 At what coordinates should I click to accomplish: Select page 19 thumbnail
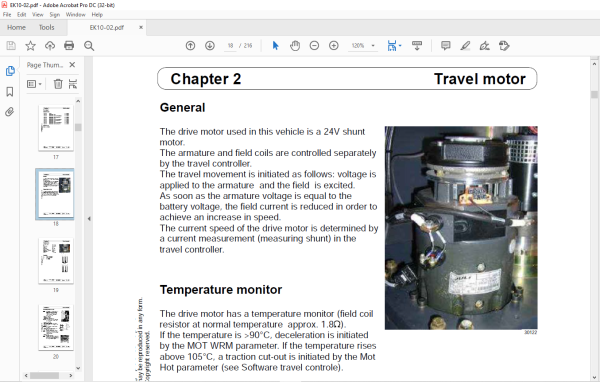(56, 261)
